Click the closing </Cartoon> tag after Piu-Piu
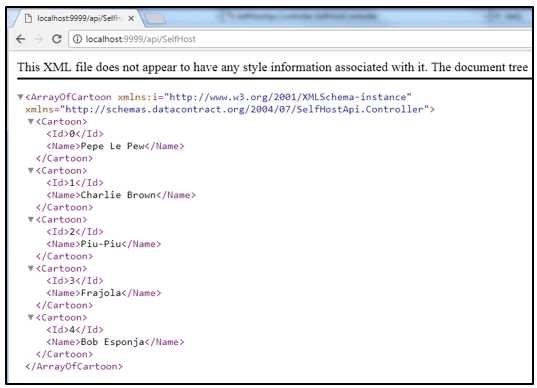Image resolution: width=537 pixels, height=388 pixels. pyautogui.click(x=64, y=256)
